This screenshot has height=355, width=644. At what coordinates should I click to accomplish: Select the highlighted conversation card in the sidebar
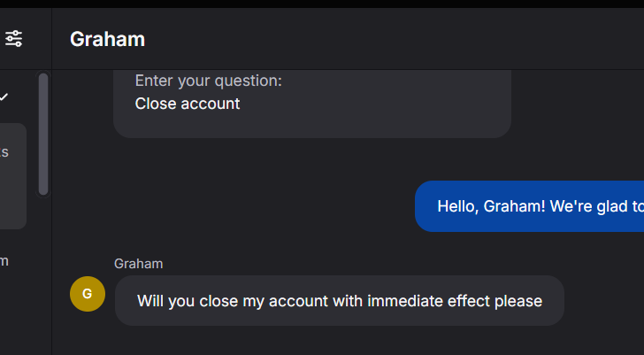(x=13, y=176)
